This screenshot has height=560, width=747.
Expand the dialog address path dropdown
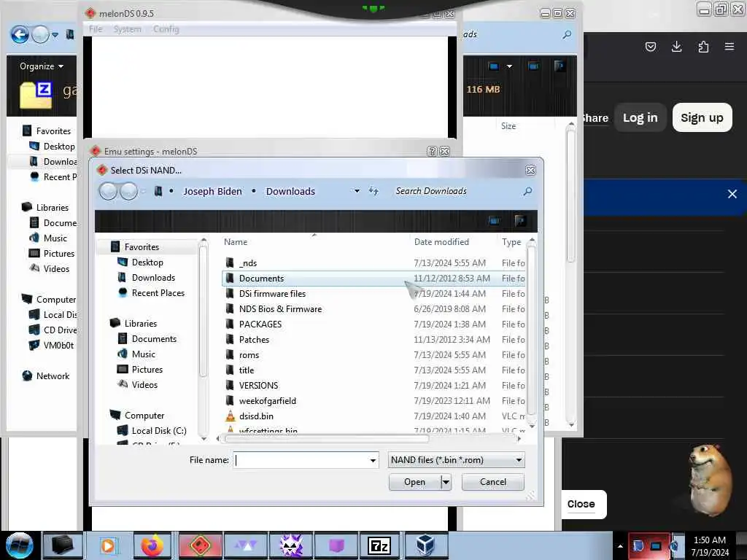tap(357, 191)
